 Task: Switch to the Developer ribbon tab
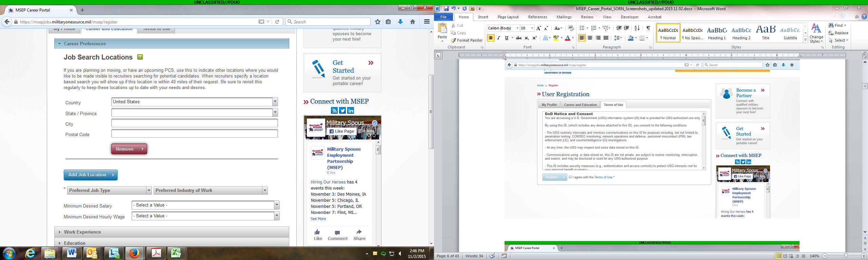pyautogui.click(x=629, y=17)
